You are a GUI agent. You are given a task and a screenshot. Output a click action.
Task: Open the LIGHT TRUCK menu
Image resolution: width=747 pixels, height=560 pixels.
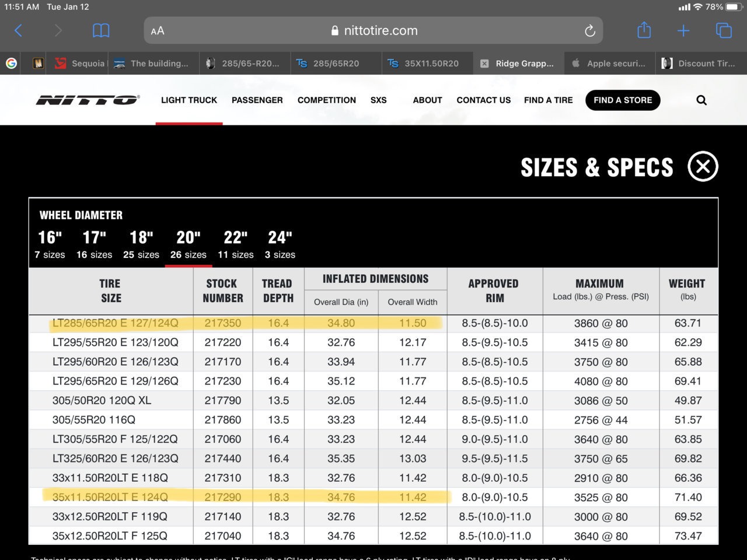tap(189, 100)
